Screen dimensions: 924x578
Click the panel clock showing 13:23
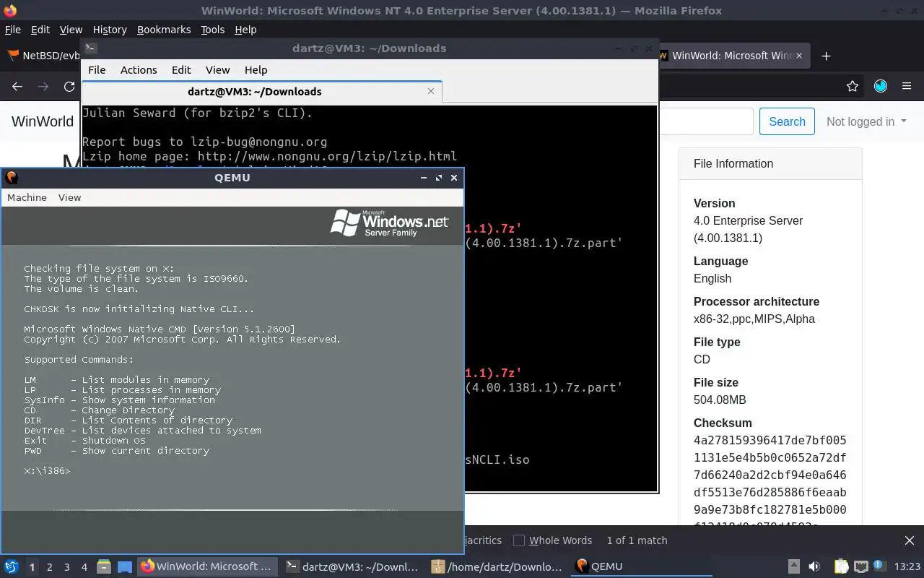tap(907, 566)
